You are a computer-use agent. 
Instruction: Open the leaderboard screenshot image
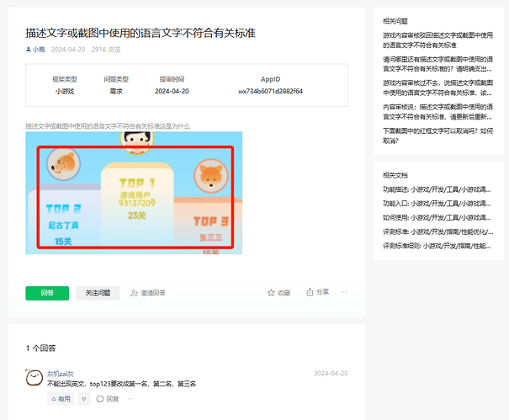(x=134, y=193)
